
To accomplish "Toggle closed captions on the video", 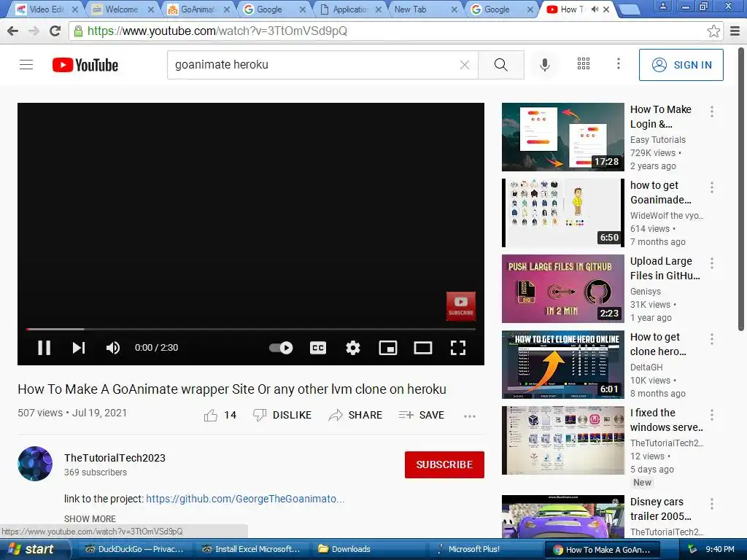I will point(318,348).
